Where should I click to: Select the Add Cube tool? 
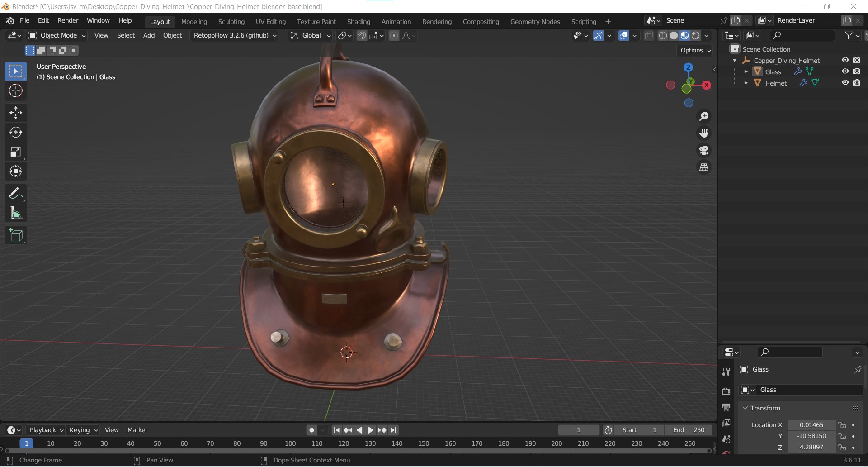click(x=16, y=235)
